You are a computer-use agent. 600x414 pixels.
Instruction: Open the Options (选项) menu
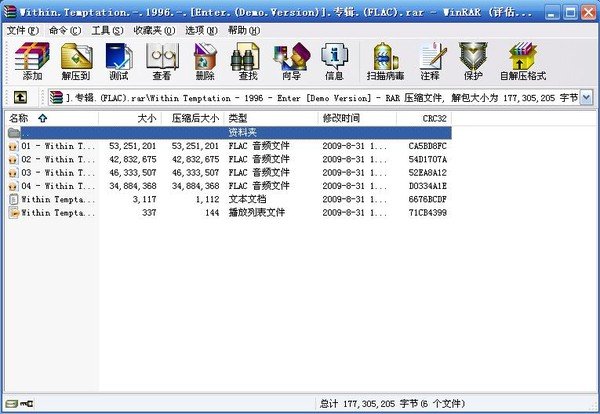[201, 31]
